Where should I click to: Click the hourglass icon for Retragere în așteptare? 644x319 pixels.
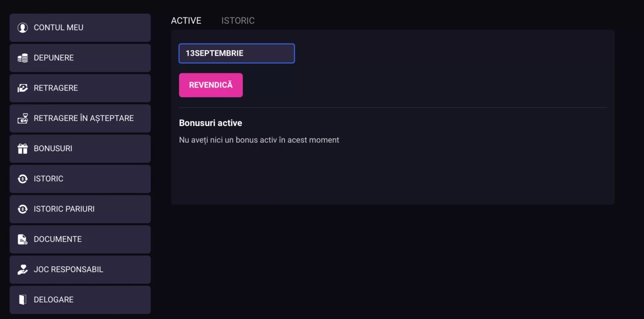point(22,118)
